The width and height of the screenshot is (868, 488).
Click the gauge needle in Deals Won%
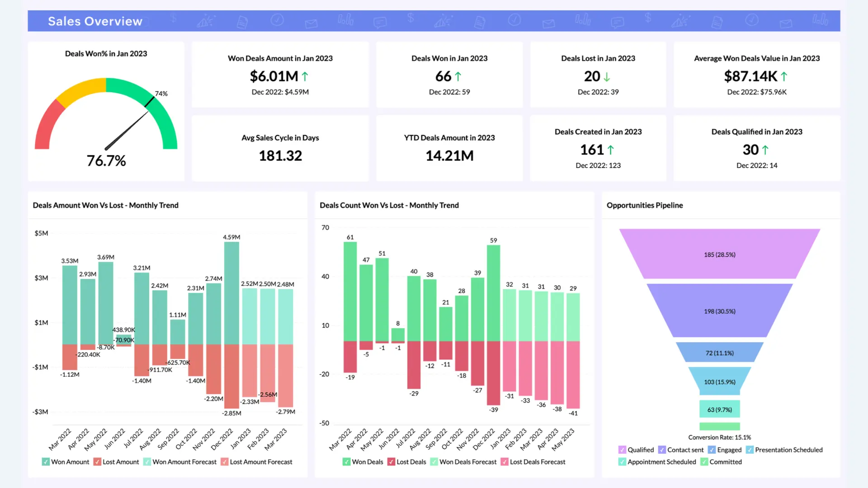click(x=127, y=130)
